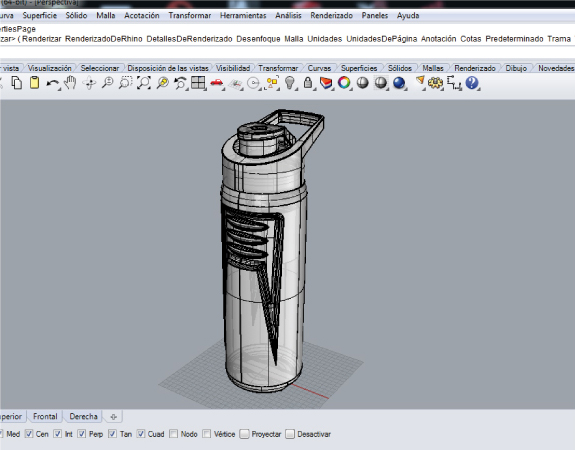Screen dimensions: 575x450
Task: Click the render preview sphere icon
Action: [x=381, y=83]
